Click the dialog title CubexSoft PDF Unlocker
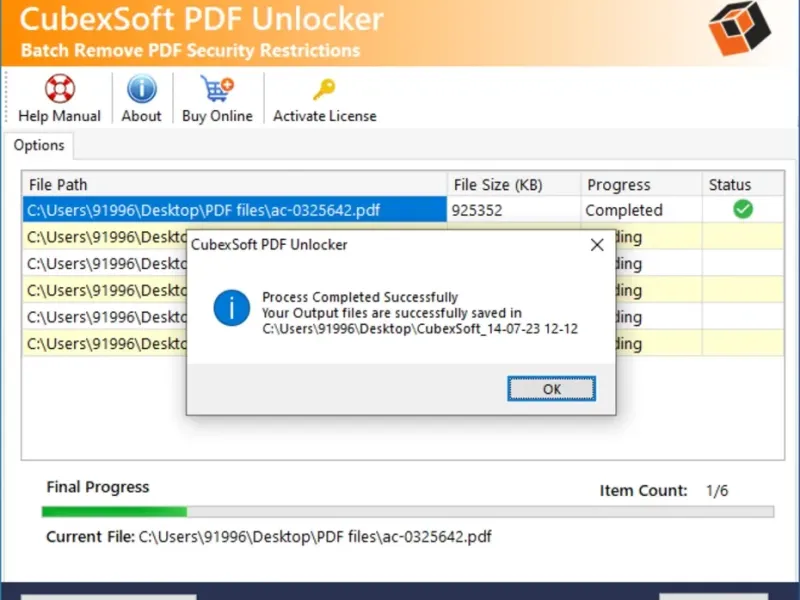The image size is (800, 600). (x=269, y=245)
